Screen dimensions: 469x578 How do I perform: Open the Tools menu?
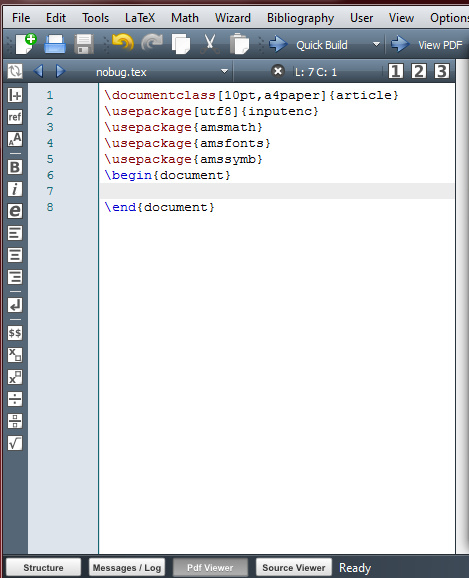(x=95, y=18)
